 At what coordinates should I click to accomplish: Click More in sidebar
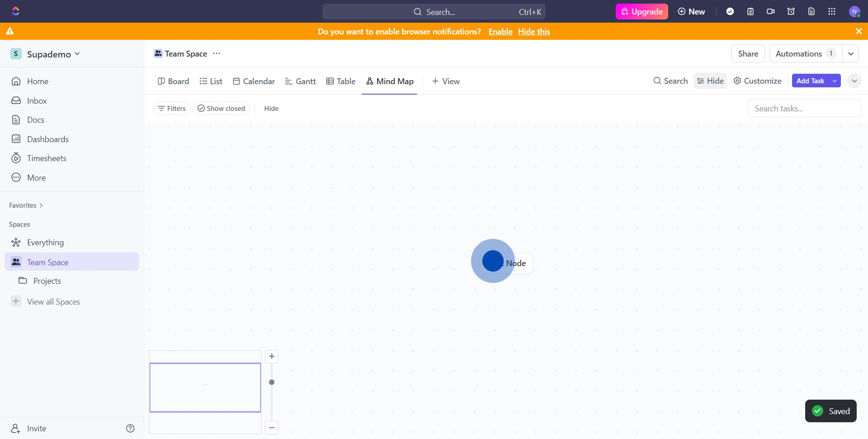pyautogui.click(x=72, y=177)
